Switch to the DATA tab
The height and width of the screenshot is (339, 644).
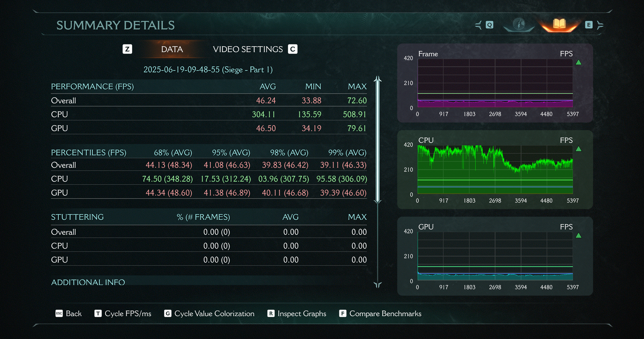pyautogui.click(x=172, y=49)
